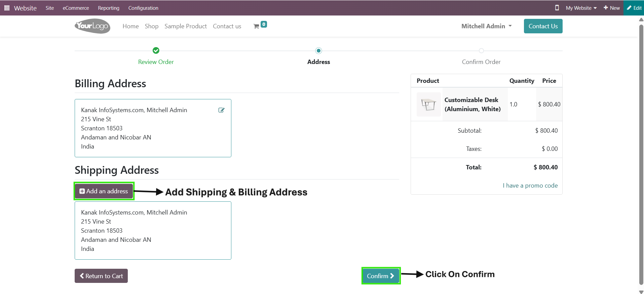Click the Confirm button
Viewport: 644px width, 294px height.
(381, 276)
